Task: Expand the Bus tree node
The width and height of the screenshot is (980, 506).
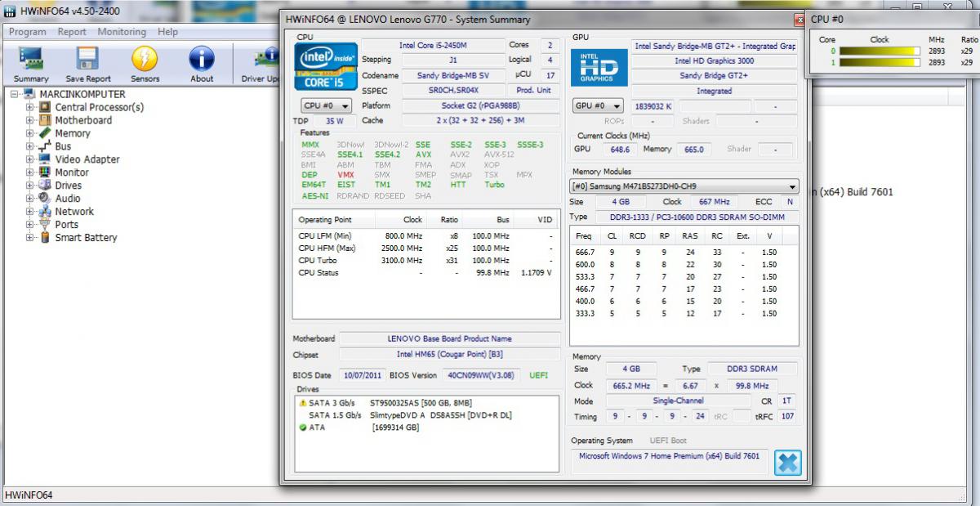Action: (30, 146)
